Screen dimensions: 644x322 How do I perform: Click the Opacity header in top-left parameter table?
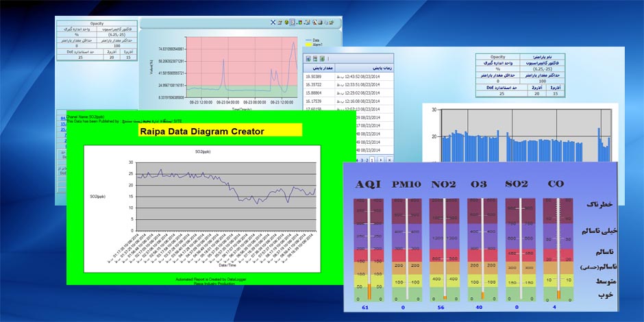click(97, 23)
